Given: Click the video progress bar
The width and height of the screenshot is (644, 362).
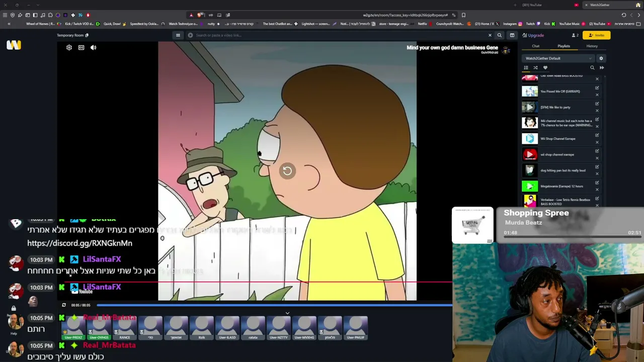Looking at the screenshot, I should click(275, 305).
